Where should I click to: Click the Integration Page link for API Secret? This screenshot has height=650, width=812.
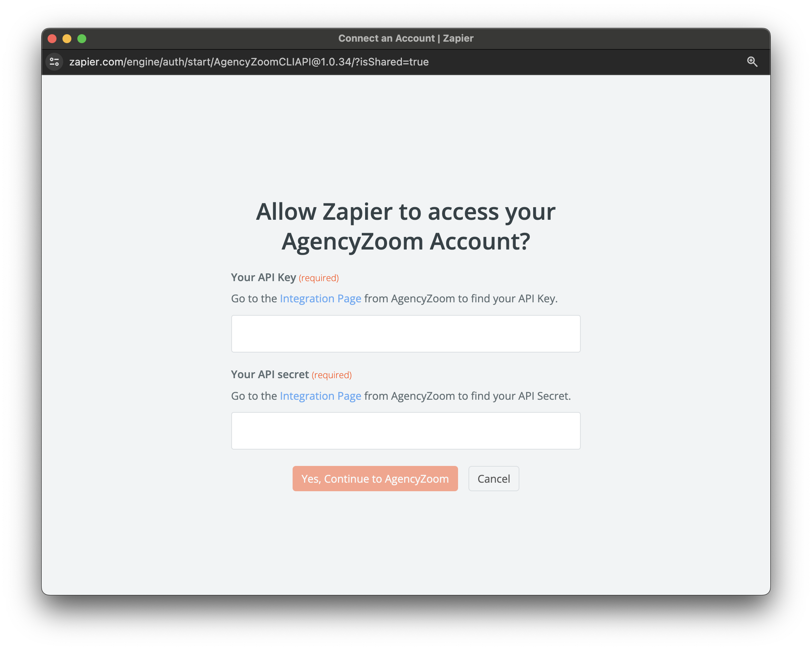320,396
